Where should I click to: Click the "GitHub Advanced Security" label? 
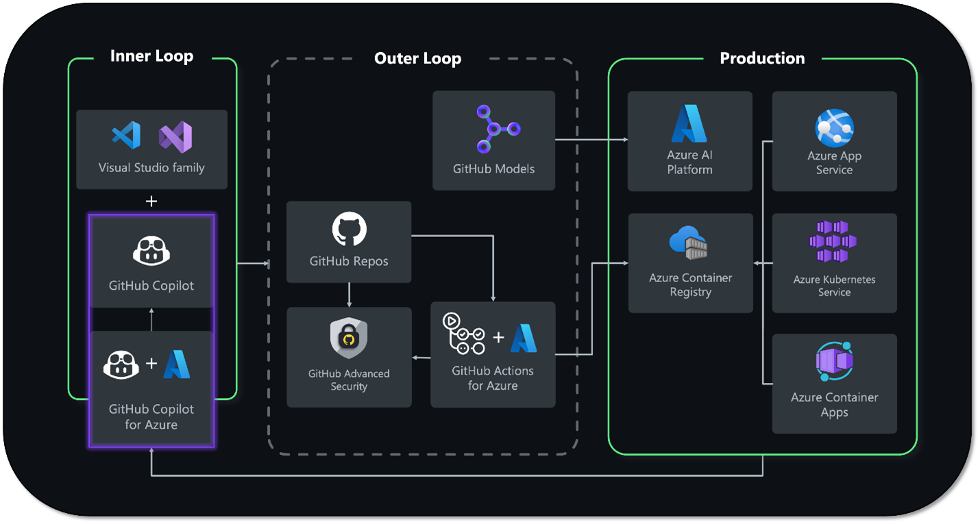tap(349, 380)
